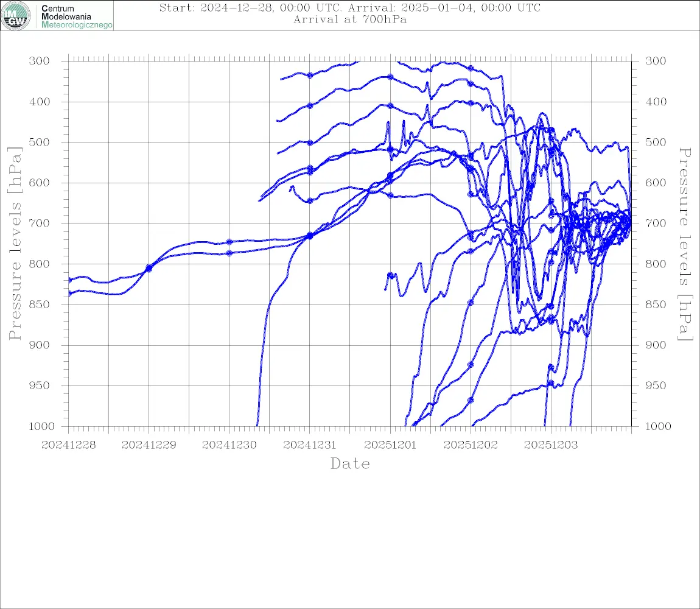Viewport: 700px width, 609px height.
Task: Click the marker near 850 hPa on 20251202
Action: coord(471,303)
